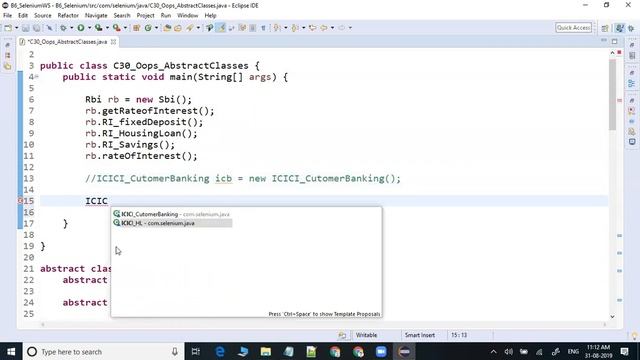Image resolution: width=640 pixels, height=360 pixels.
Task: Click the scroll down arrow of editor
Action: click(612, 316)
